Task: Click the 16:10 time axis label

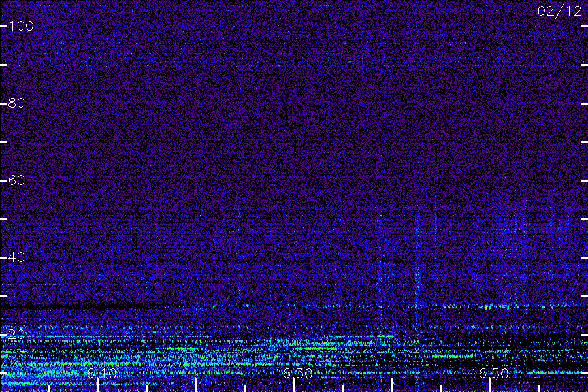Action: 98,373
